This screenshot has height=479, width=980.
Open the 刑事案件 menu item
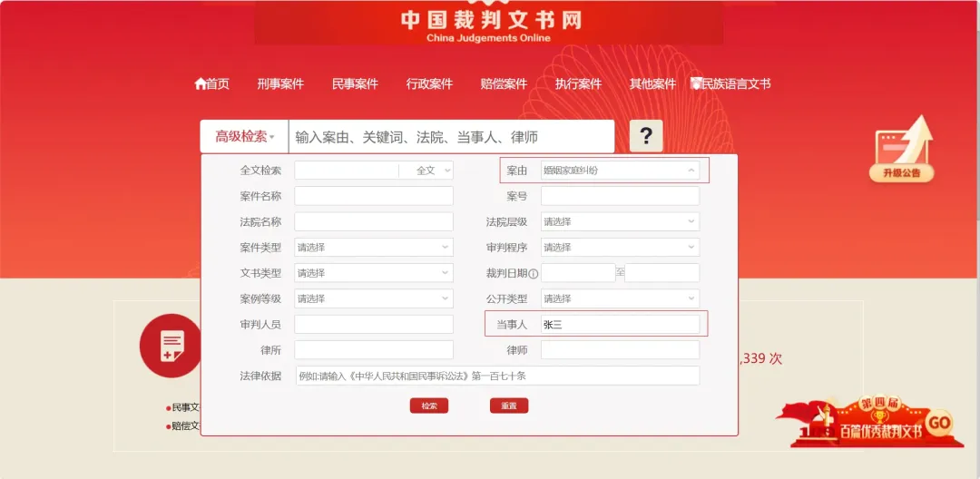coord(280,83)
